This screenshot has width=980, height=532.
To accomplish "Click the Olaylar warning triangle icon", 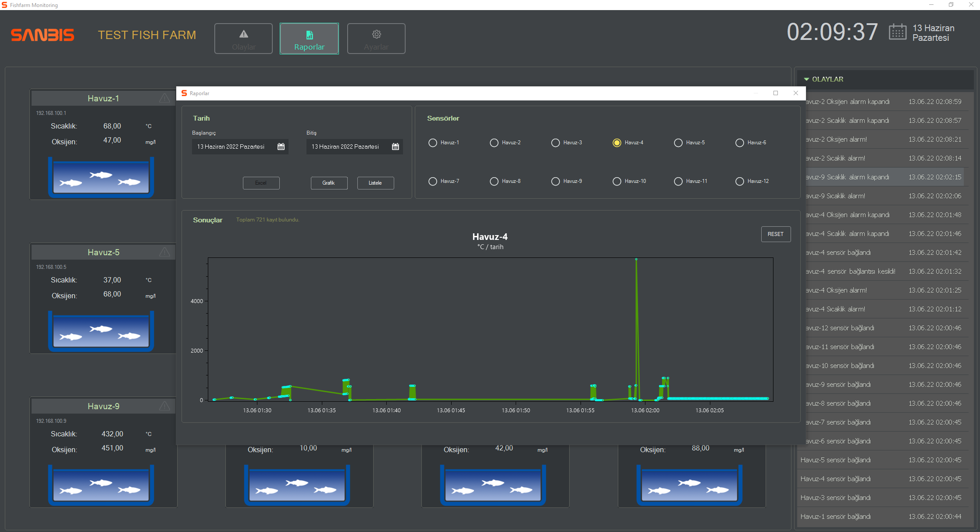I will (x=244, y=34).
